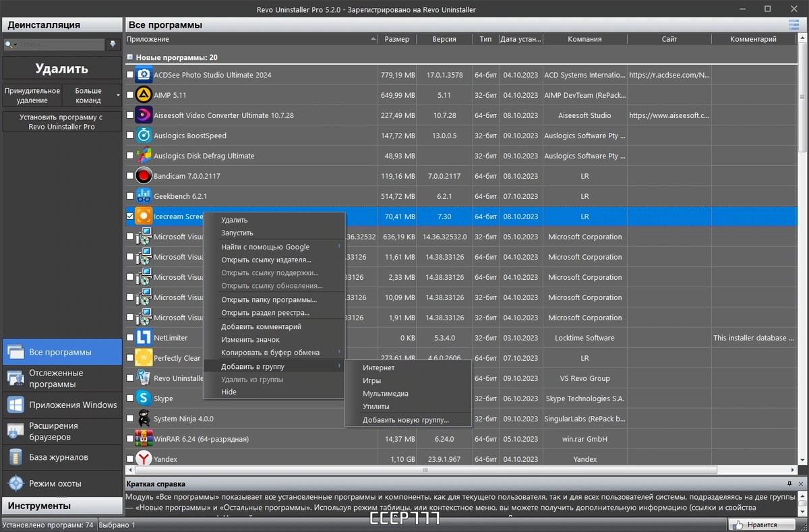The height and width of the screenshot is (532, 809).
Task: Uncheck the Icecream Screen Recorder checkbox
Action: click(x=129, y=216)
